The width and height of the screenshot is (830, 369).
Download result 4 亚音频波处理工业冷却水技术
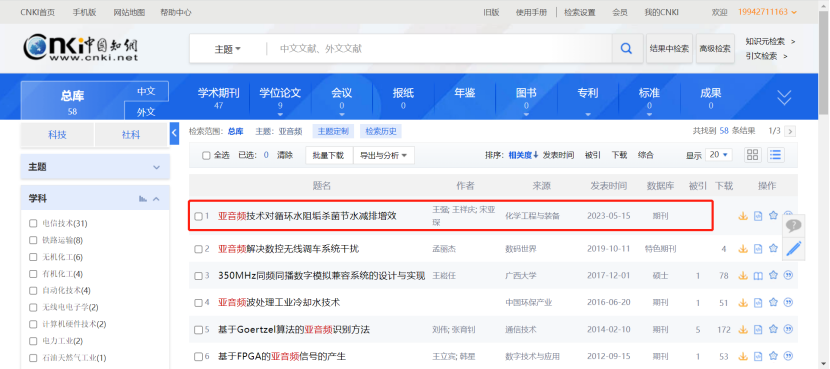743,302
